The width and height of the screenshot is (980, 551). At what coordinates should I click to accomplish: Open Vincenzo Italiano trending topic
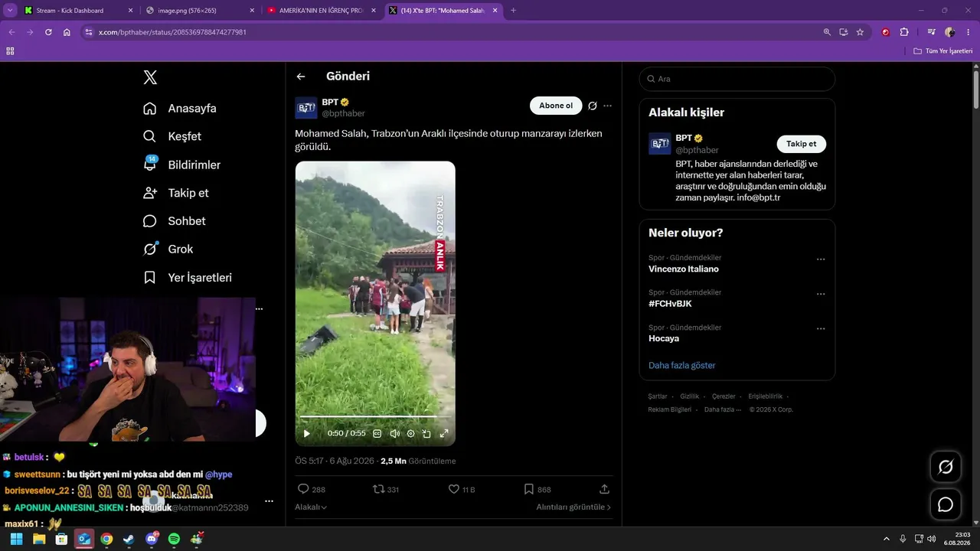point(684,269)
